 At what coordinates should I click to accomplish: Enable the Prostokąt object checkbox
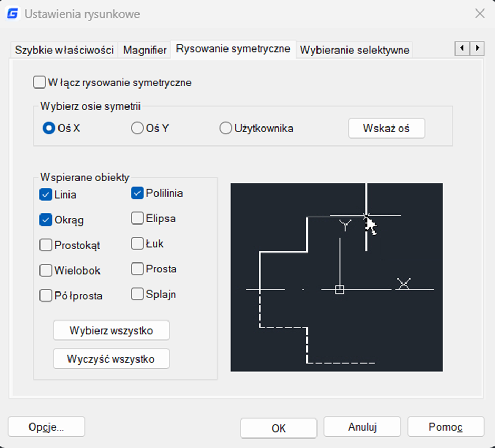46,245
